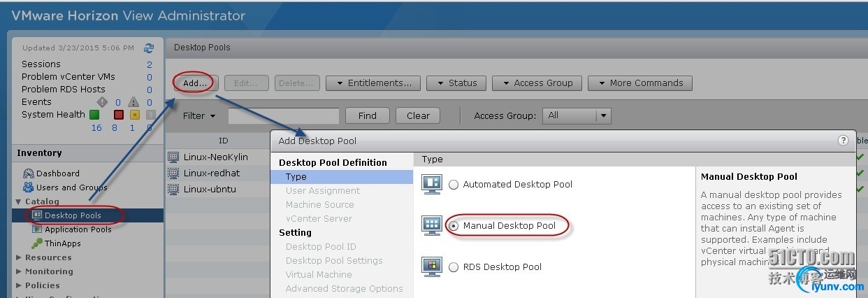Open the Entitlements dropdown
The image size is (868, 298).
click(x=373, y=83)
